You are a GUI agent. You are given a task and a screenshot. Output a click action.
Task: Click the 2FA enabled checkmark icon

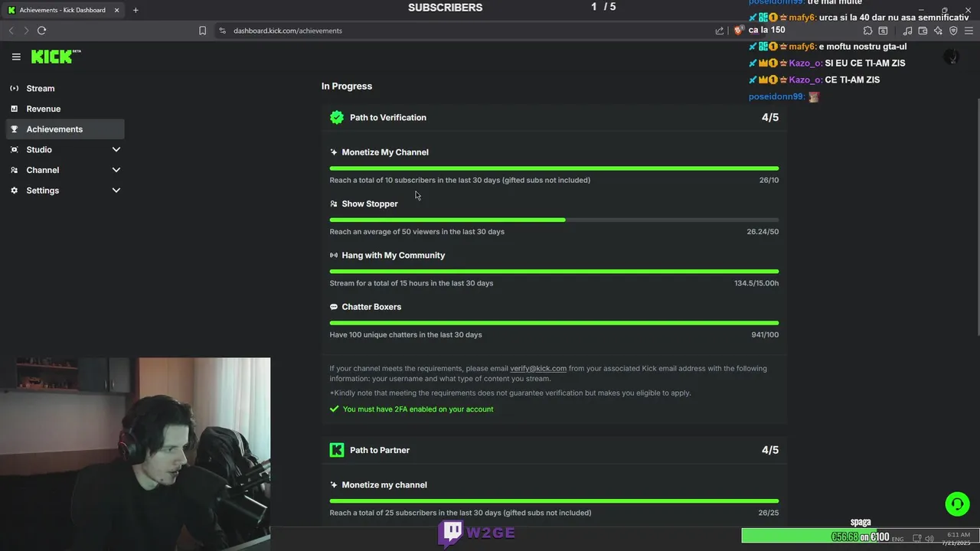pos(334,409)
